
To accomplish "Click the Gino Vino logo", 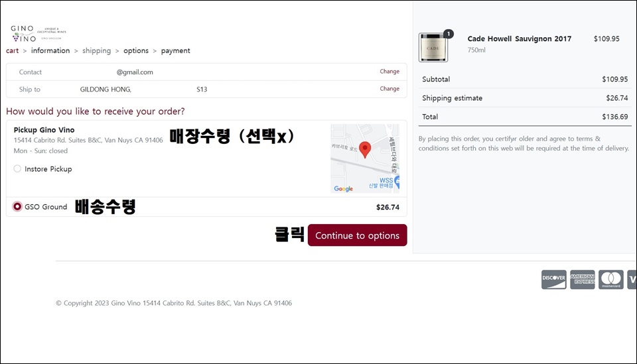I will pyautogui.click(x=38, y=34).
